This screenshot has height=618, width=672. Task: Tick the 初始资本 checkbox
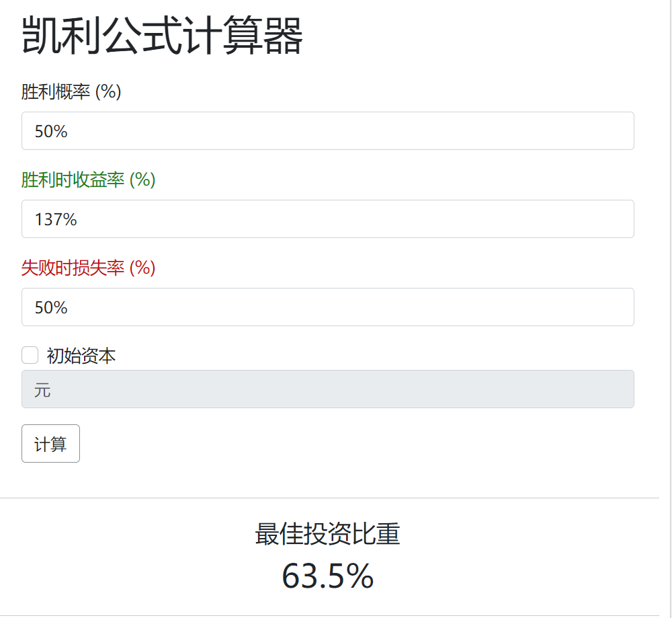tap(30, 355)
